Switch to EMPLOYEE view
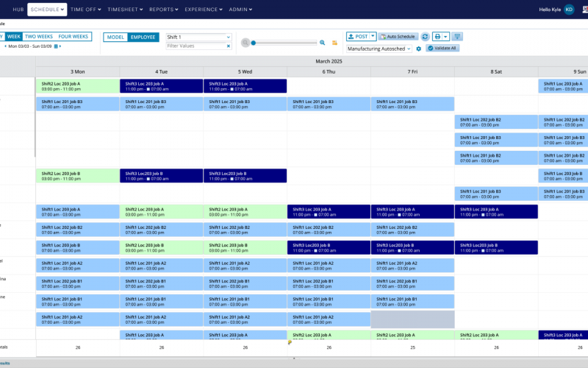 [x=143, y=38]
